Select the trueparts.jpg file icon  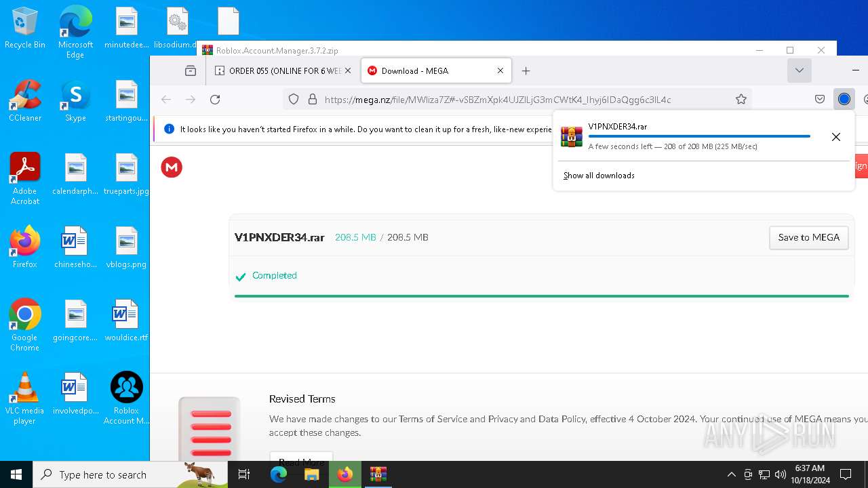click(127, 175)
